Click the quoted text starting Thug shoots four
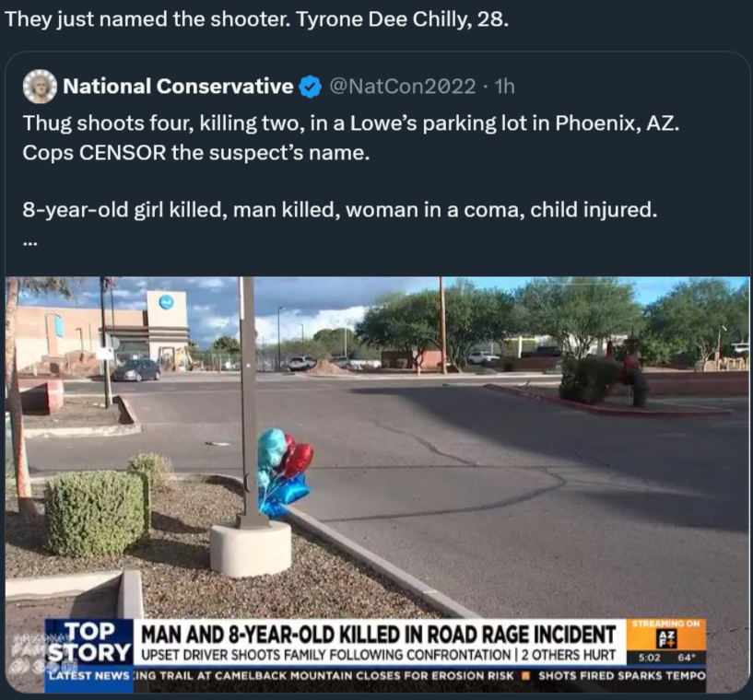This screenshot has height=700, width=753. pos(351,137)
